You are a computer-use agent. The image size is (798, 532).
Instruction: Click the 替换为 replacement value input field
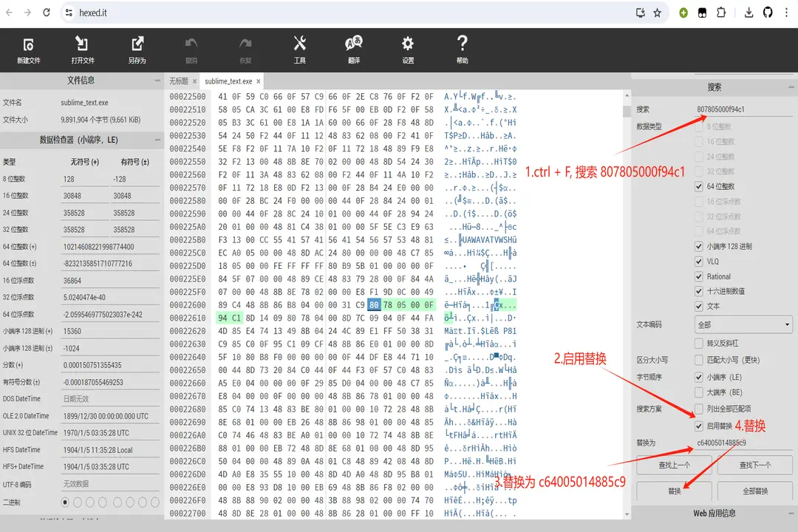(743, 443)
